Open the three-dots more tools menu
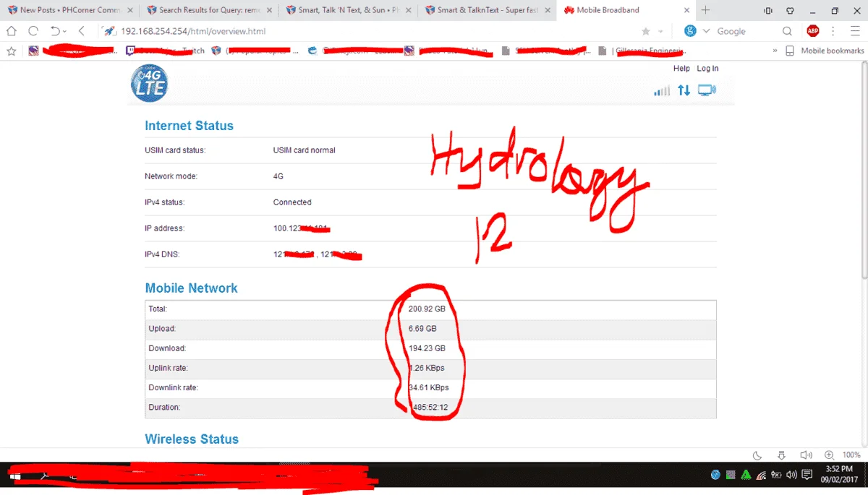This screenshot has height=495, width=868. pos(833,31)
